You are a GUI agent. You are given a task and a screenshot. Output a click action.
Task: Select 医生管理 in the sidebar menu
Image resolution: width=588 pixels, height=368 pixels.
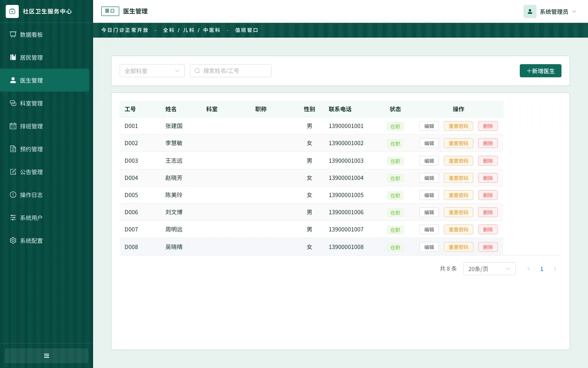(x=45, y=80)
